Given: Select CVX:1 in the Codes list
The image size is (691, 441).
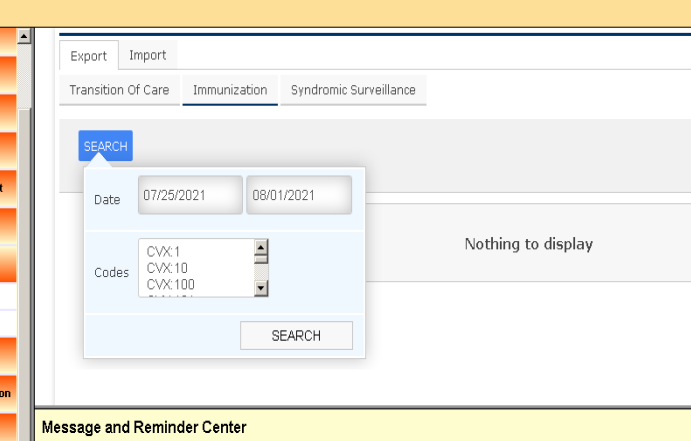Looking at the screenshot, I should pos(163,252).
